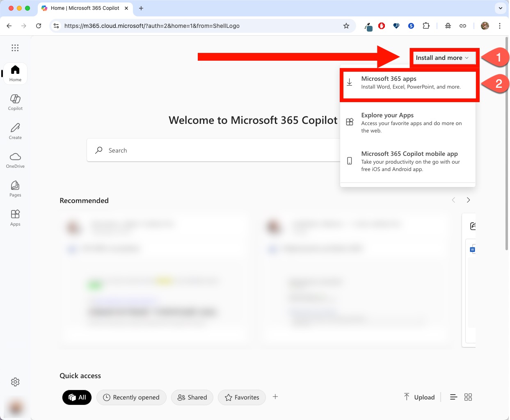Filter Quick access by Favorites
The height and width of the screenshot is (420, 510).
(x=242, y=397)
